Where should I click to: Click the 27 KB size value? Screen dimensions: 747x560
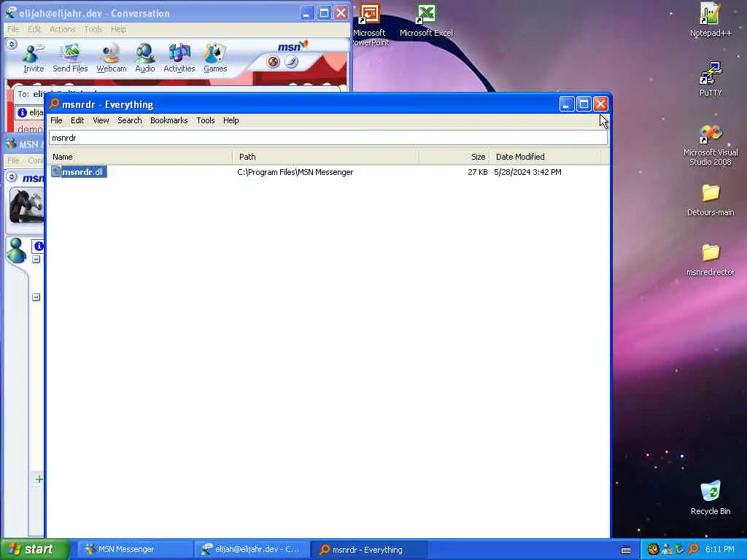coord(477,172)
